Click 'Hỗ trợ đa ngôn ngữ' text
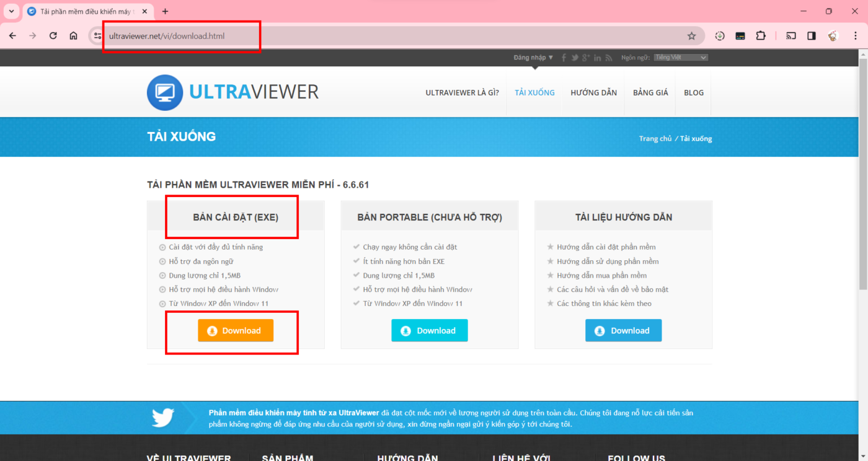The image size is (868, 461). pos(201,261)
